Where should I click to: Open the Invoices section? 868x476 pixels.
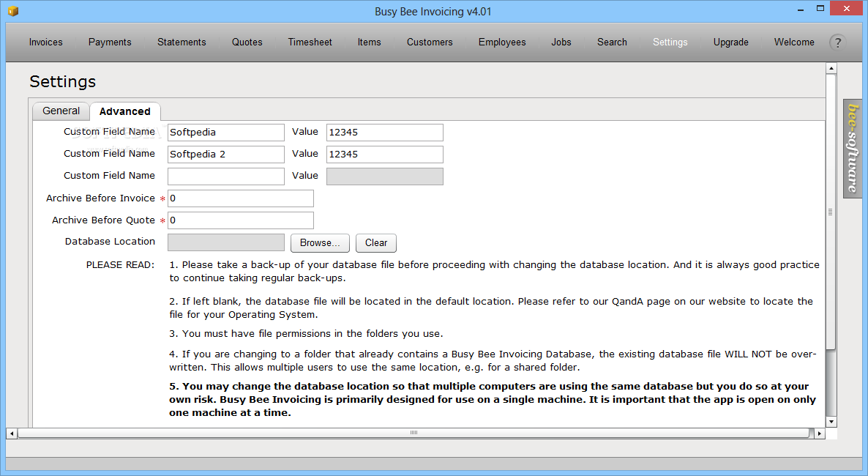point(45,42)
